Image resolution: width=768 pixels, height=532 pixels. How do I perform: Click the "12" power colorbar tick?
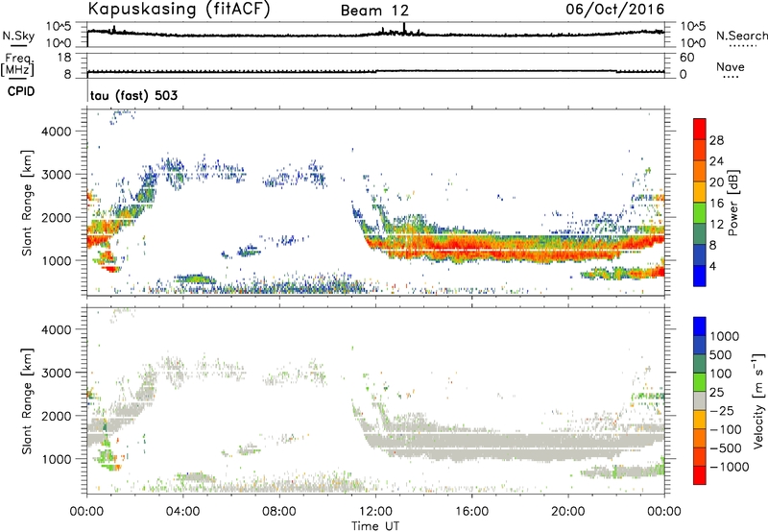tap(716, 225)
